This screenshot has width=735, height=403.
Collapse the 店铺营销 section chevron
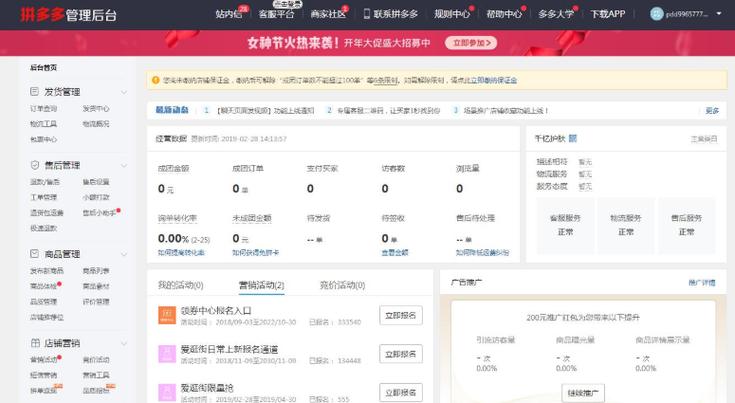[x=124, y=343]
